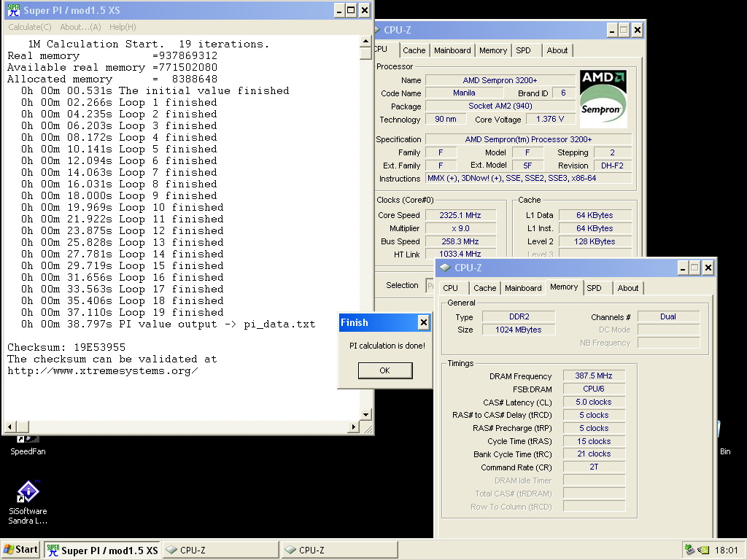747x560 pixels.
Task: Select the second CPU-Z taskbar button
Action: point(340,550)
